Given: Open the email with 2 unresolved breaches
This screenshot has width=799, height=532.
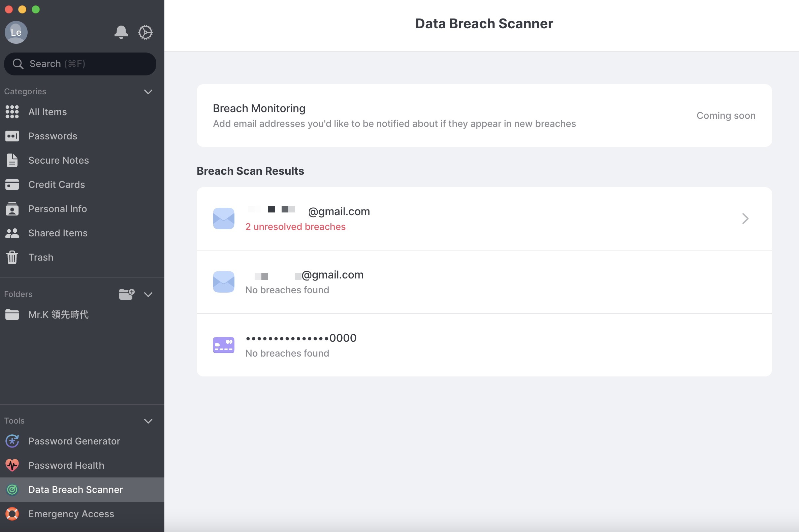Looking at the screenshot, I should [484, 219].
